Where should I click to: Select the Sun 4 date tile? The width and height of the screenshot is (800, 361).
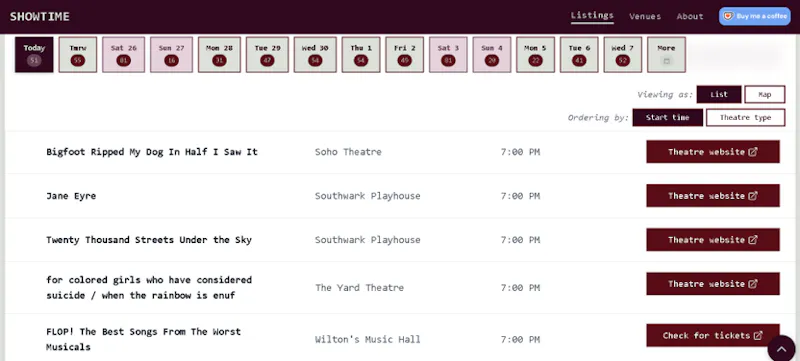pos(492,55)
